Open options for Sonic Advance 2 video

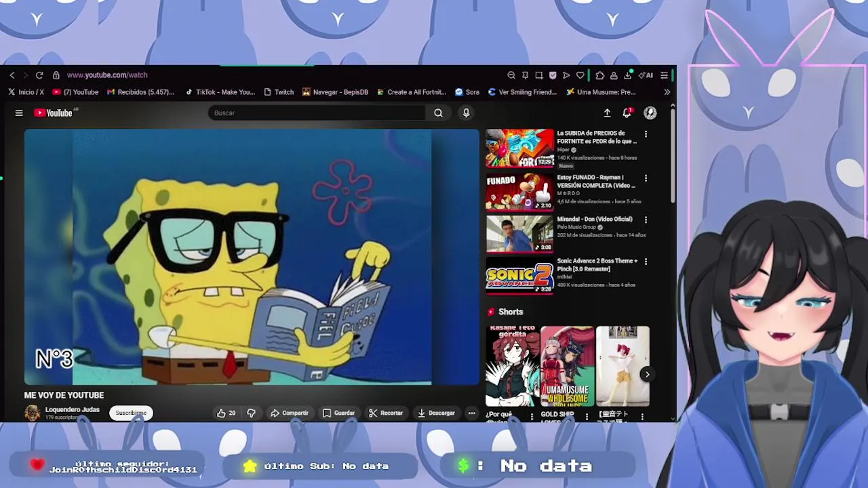pos(646,262)
